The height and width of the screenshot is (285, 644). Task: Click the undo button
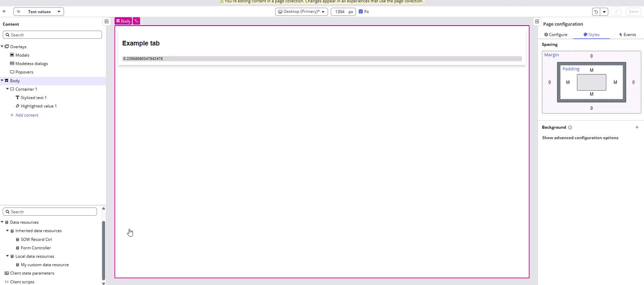(596, 12)
